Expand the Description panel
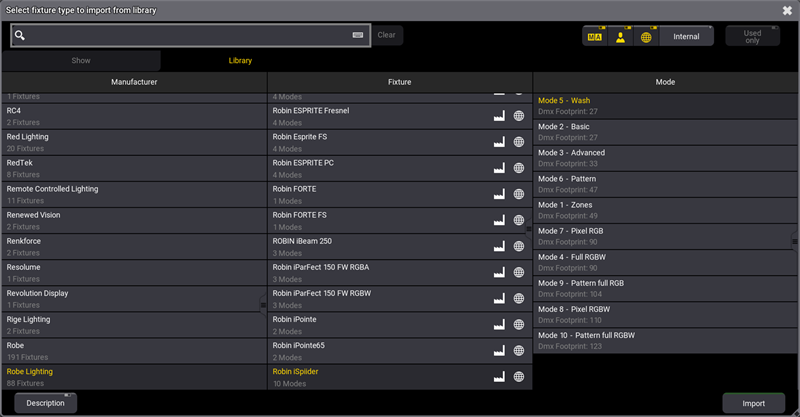800x417 pixels. pyautogui.click(x=45, y=403)
